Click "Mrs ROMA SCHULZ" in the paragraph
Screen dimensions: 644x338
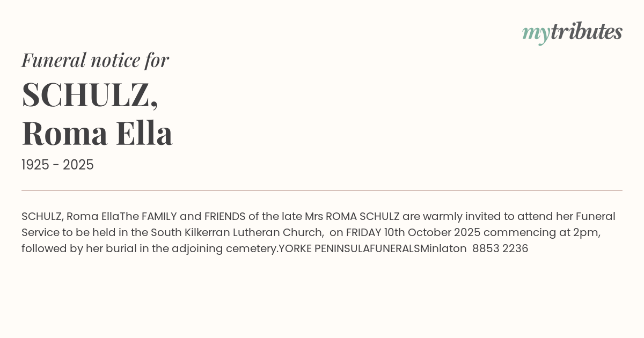pos(352,217)
